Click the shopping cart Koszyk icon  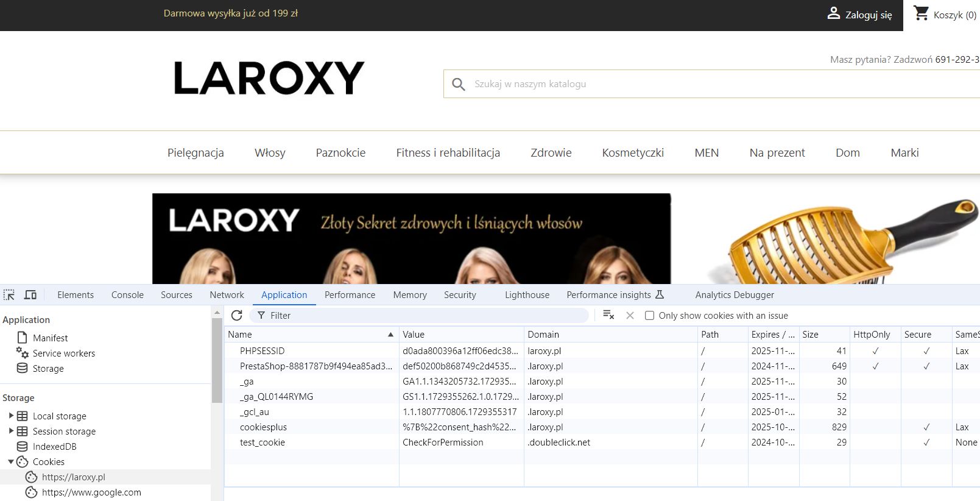[x=922, y=13]
